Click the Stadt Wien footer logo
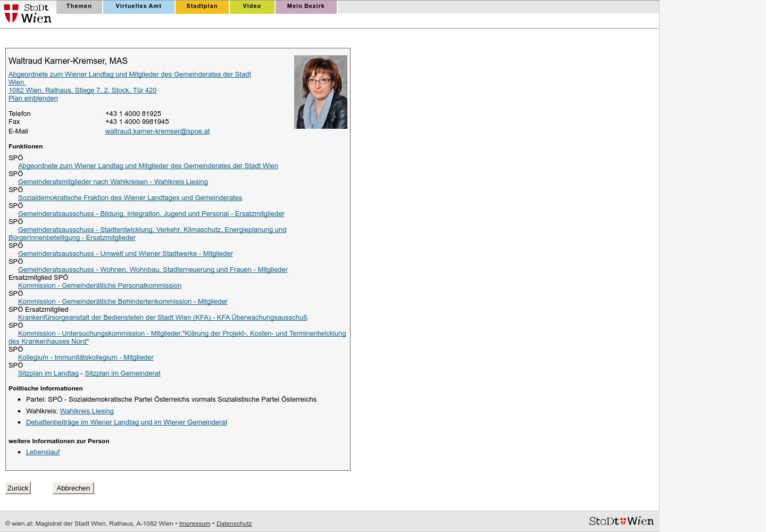 click(x=621, y=521)
